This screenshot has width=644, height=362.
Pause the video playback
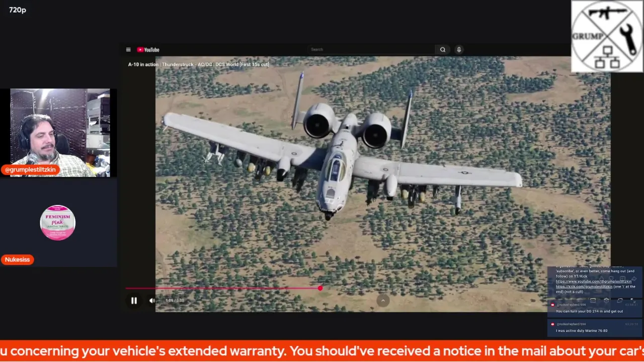(x=134, y=301)
